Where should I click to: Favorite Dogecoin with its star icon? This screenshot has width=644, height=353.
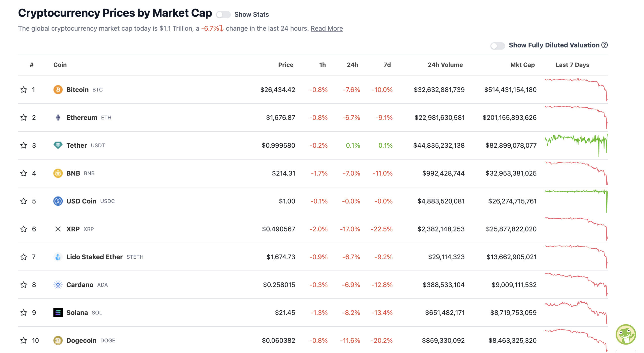(x=24, y=341)
